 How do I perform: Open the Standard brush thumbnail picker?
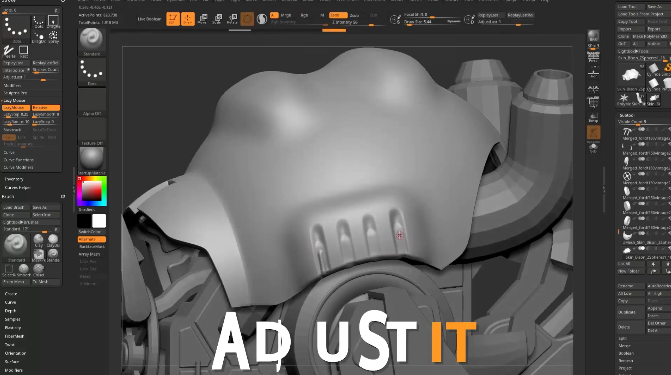coord(92,42)
